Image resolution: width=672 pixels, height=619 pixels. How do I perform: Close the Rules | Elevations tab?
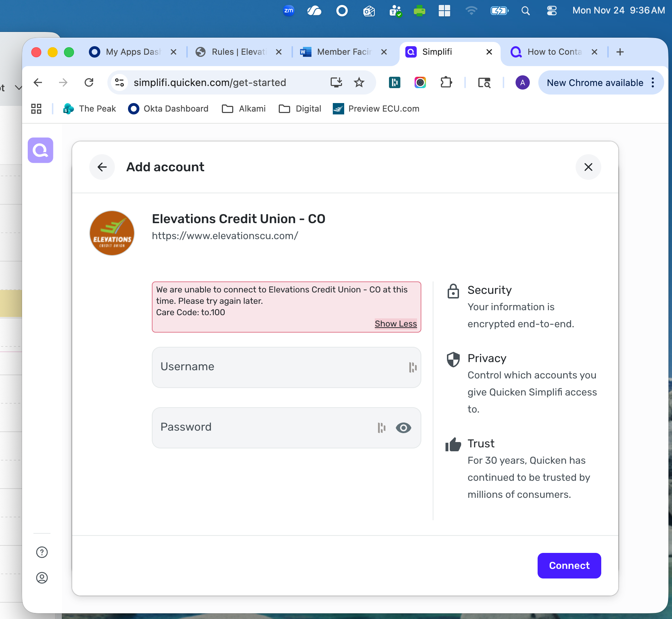(279, 52)
